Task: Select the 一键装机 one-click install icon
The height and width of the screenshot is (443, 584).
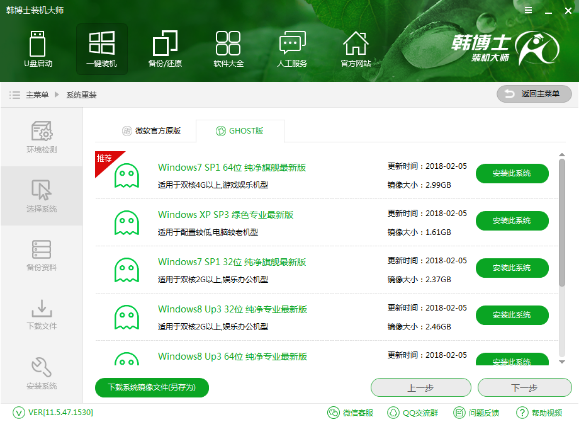Action: [x=102, y=48]
